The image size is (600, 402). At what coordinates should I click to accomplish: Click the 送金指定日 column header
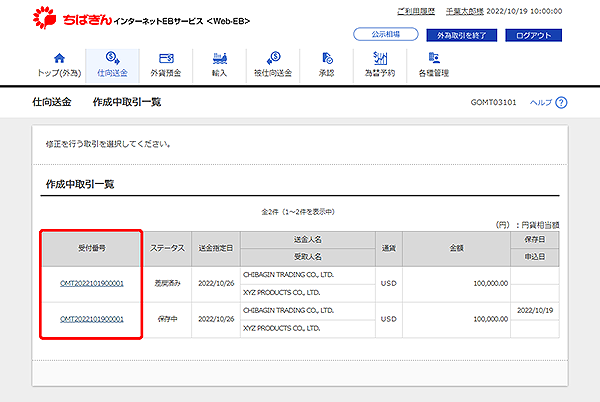[215, 249]
